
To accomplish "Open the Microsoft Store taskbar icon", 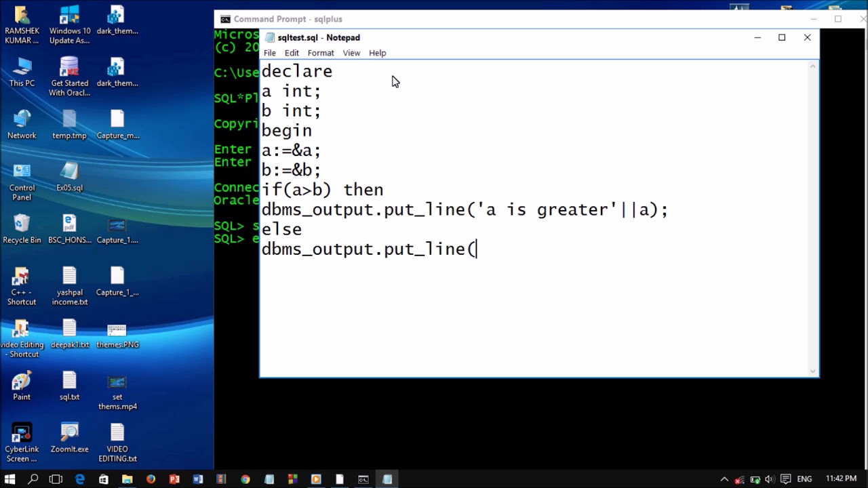I will coord(103,479).
